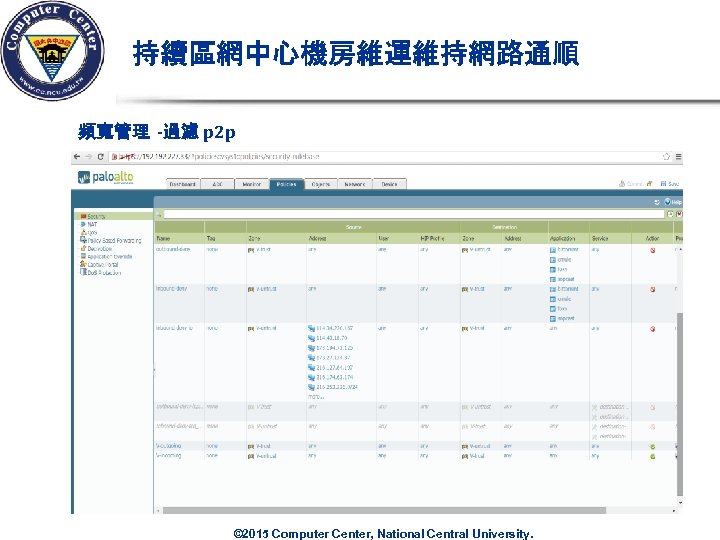Select the Policies tab
720x540 pixels.
[x=287, y=184]
